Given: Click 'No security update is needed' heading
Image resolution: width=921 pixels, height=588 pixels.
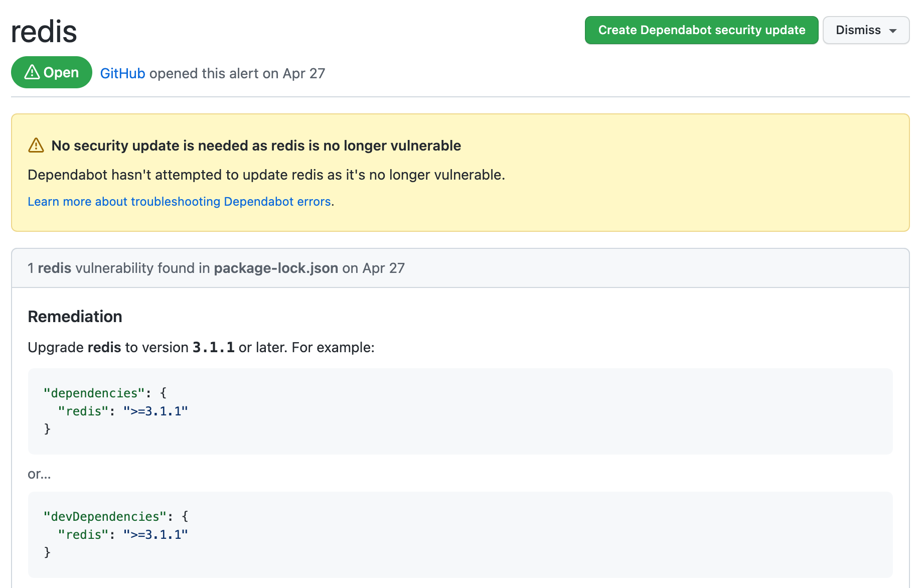Looking at the screenshot, I should point(256,145).
